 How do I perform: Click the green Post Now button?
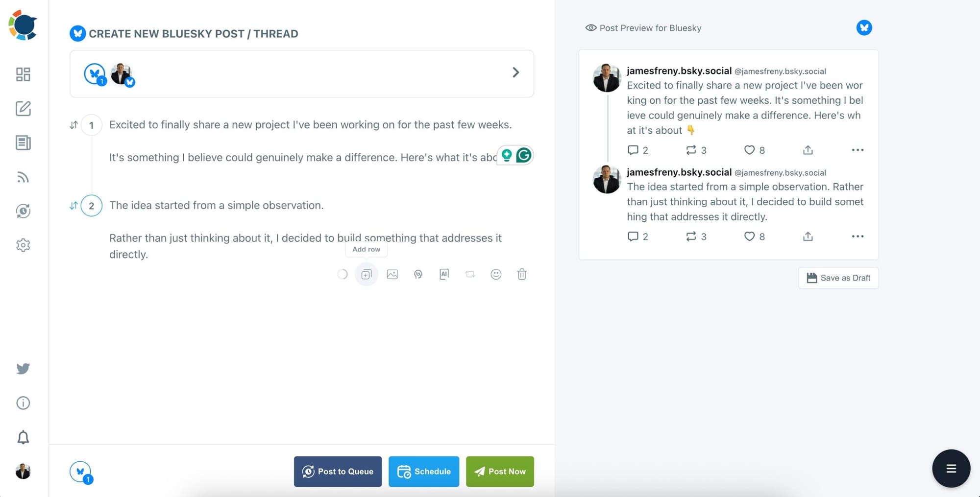point(500,472)
